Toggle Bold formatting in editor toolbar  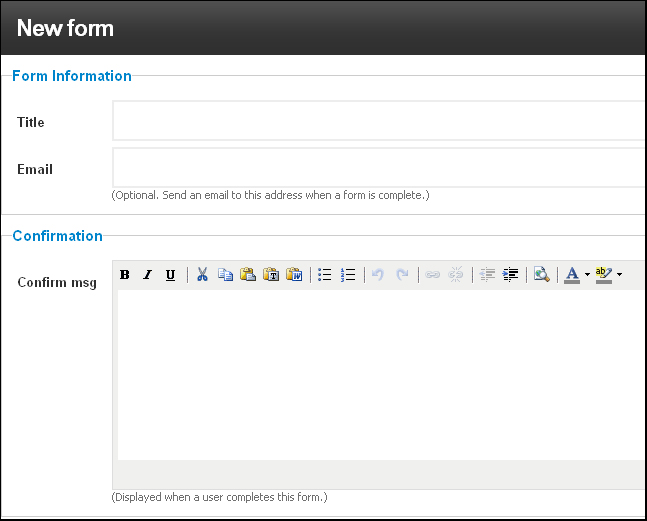[x=125, y=274]
